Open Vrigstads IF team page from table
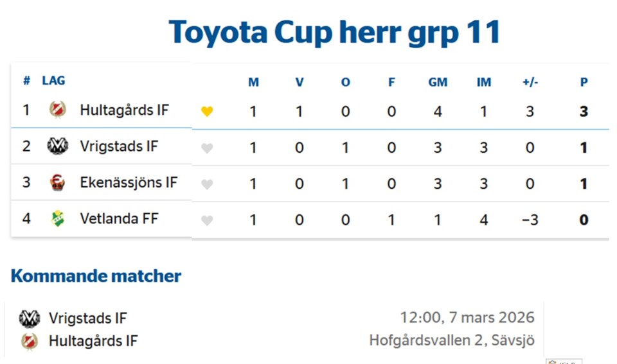 119,146
